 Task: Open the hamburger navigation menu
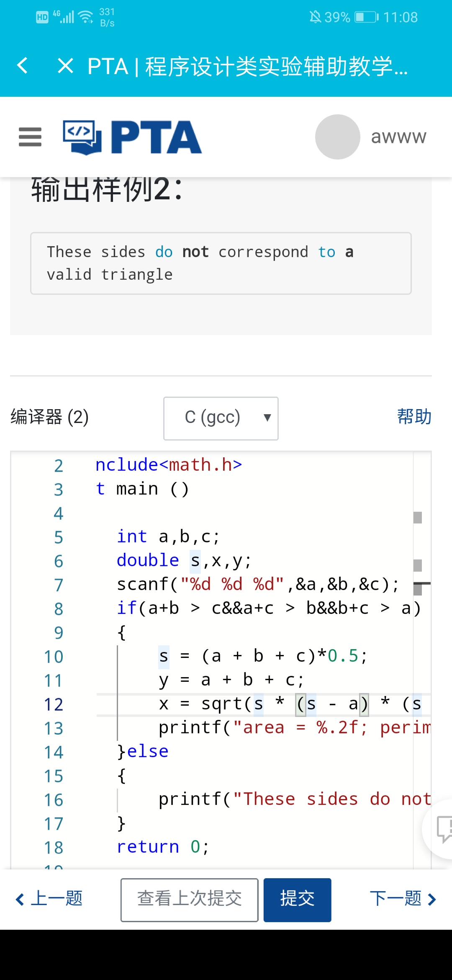(x=30, y=137)
